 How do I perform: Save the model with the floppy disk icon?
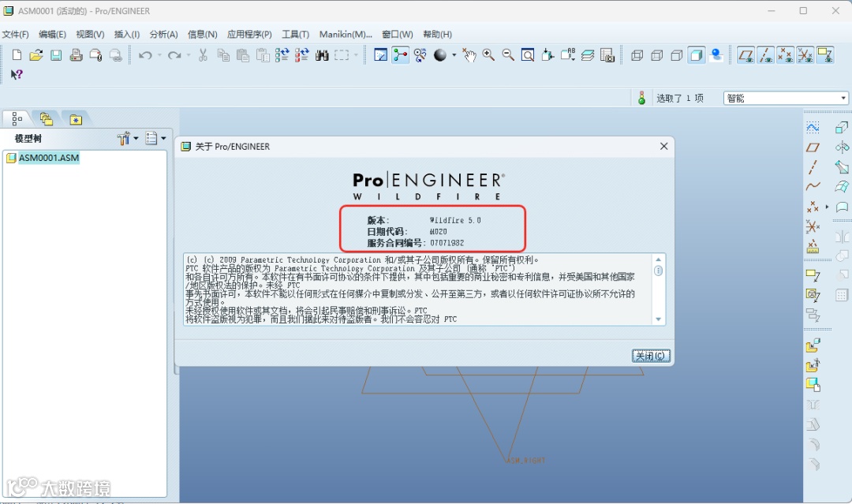click(x=56, y=55)
